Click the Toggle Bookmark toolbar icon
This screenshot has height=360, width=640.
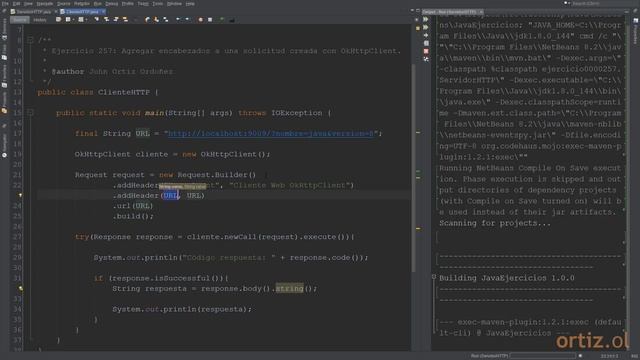click(x=166, y=19)
